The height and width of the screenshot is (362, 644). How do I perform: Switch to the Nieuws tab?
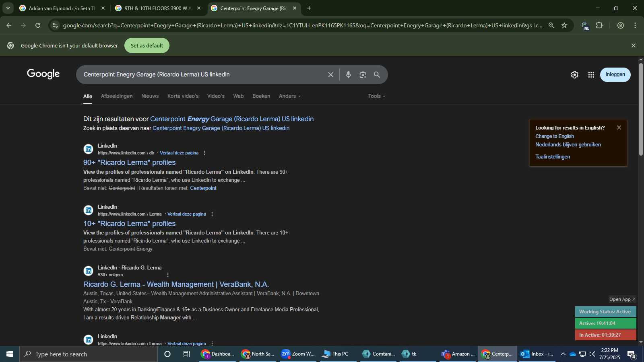150,96
